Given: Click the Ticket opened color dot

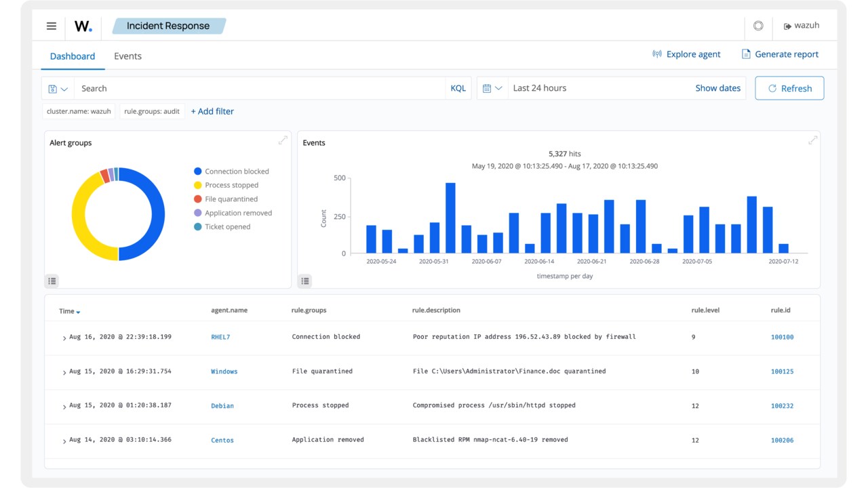Looking at the screenshot, I should click(x=197, y=227).
